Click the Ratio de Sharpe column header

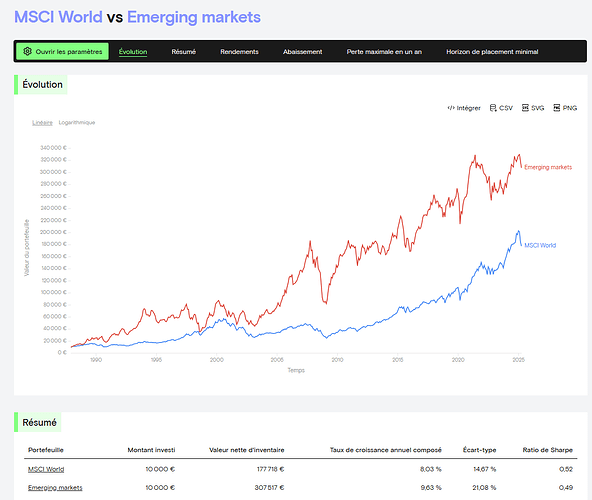547,450
